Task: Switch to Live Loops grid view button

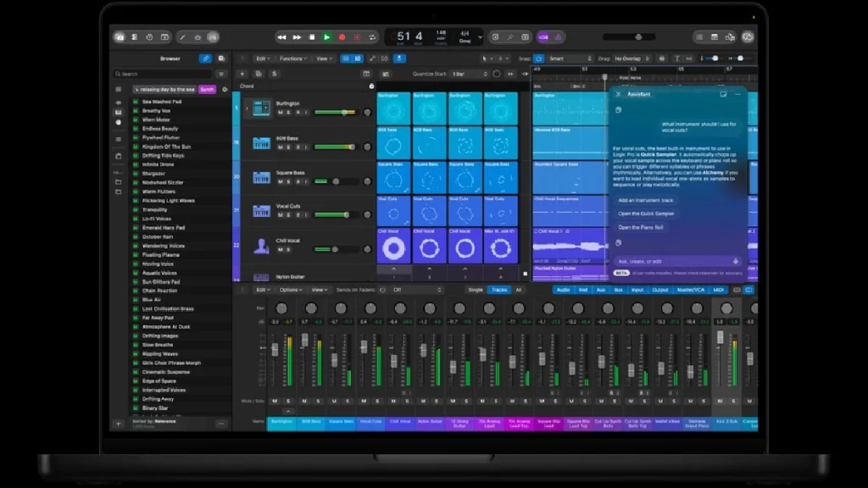Action: pos(346,58)
